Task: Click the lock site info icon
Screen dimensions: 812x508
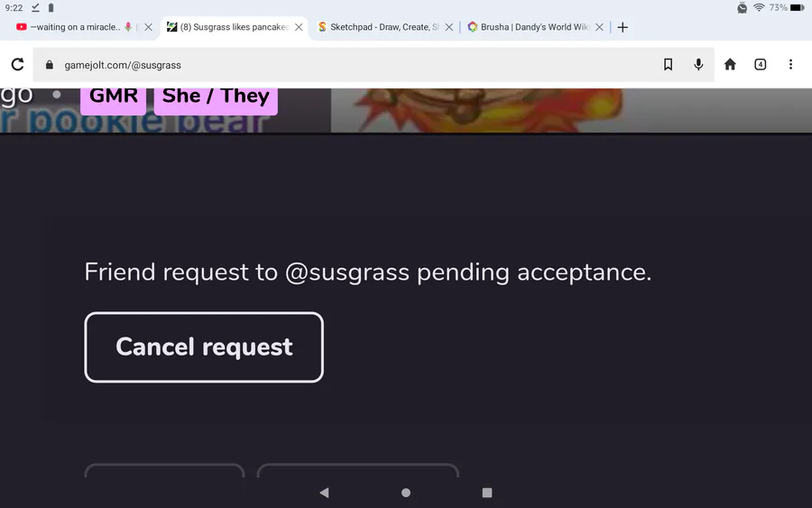Action: tap(50, 65)
